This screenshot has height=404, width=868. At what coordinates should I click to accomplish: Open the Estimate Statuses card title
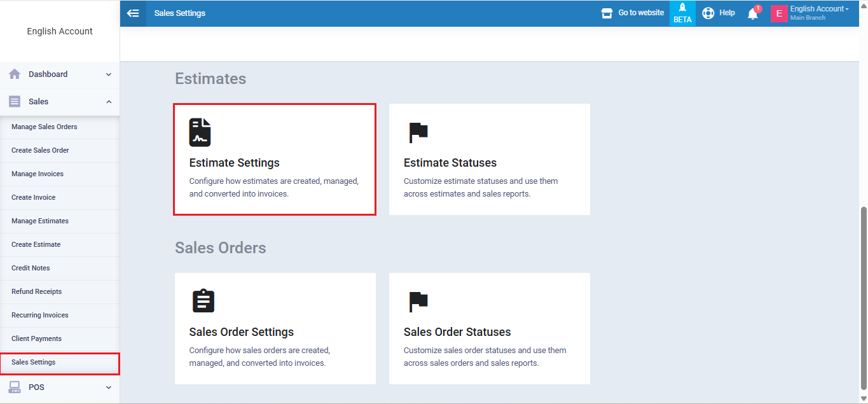tap(450, 163)
